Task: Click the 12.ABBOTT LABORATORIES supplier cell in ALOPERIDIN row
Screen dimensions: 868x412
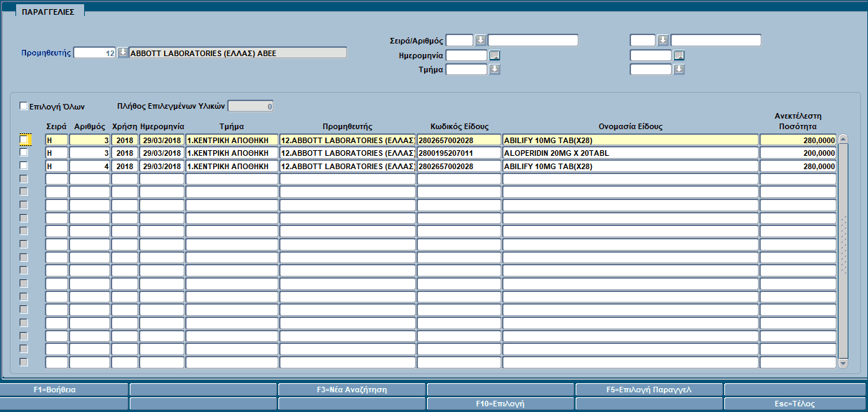Action: (x=348, y=152)
